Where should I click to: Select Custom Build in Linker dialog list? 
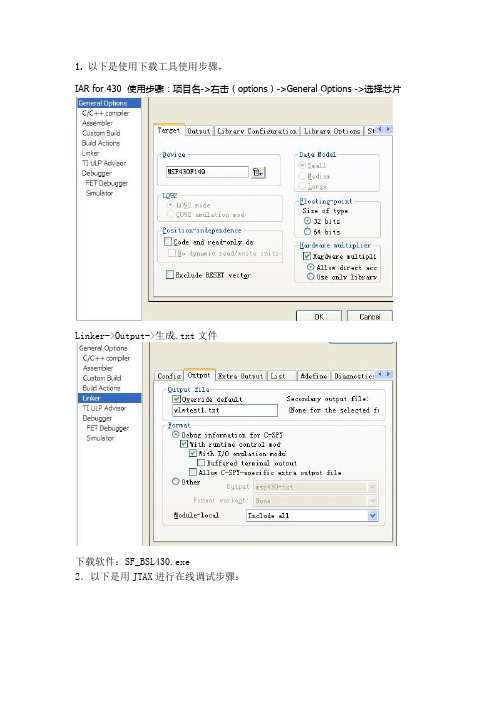102,378
